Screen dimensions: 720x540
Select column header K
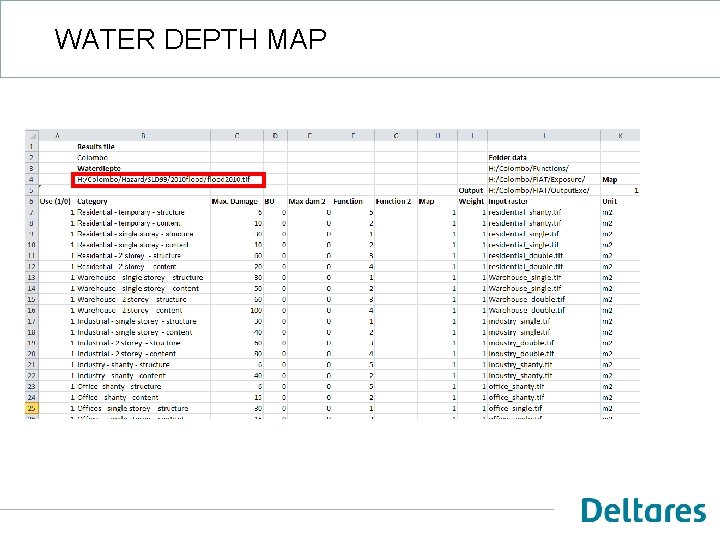click(x=620, y=135)
